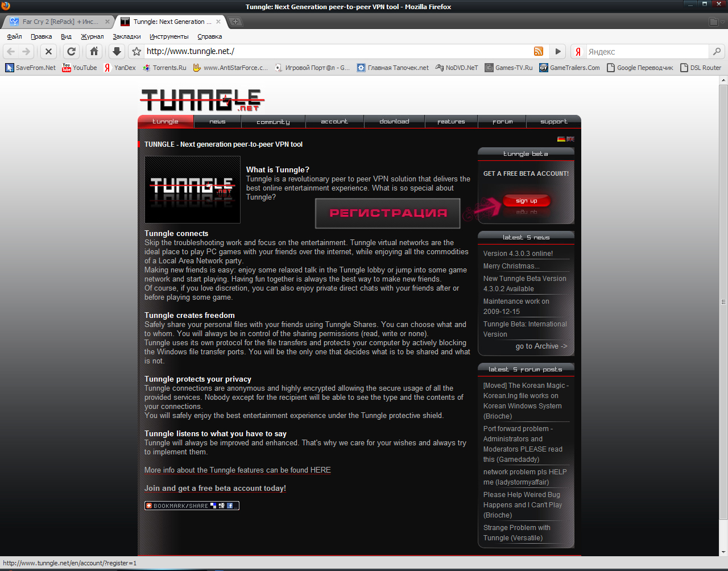The width and height of the screenshot is (728, 571).
Task: Open the Закладки menu
Action: [x=126, y=36]
